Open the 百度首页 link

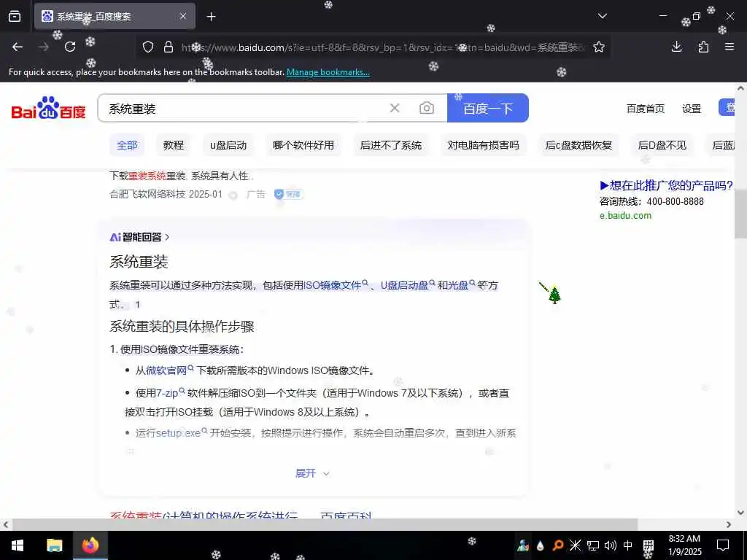(645, 109)
